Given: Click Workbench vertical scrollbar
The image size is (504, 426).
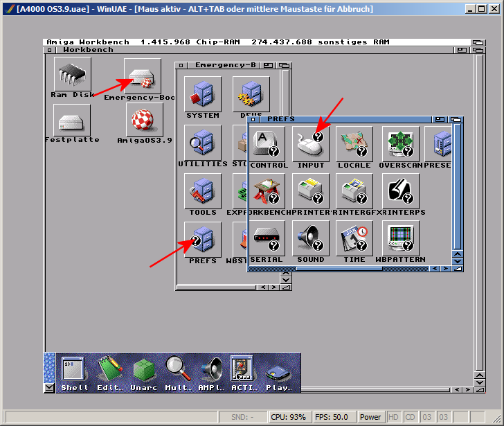Looking at the screenshot, I should [x=480, y=212].
